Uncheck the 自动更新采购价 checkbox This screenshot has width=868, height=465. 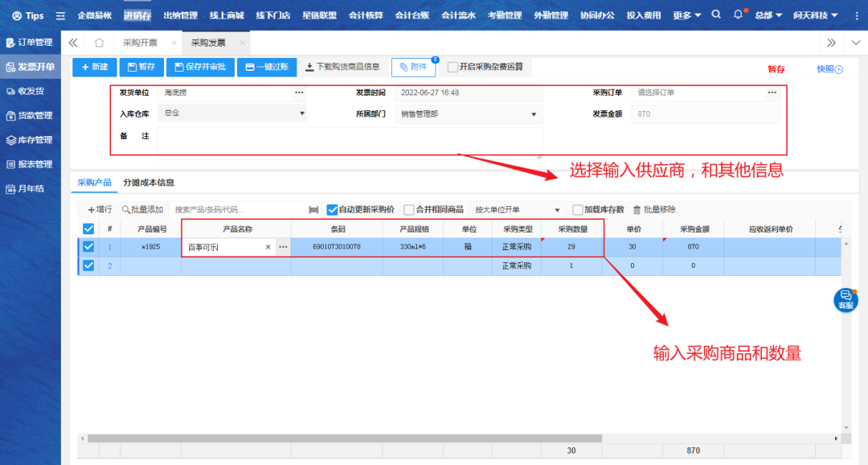tap(333, 210)
